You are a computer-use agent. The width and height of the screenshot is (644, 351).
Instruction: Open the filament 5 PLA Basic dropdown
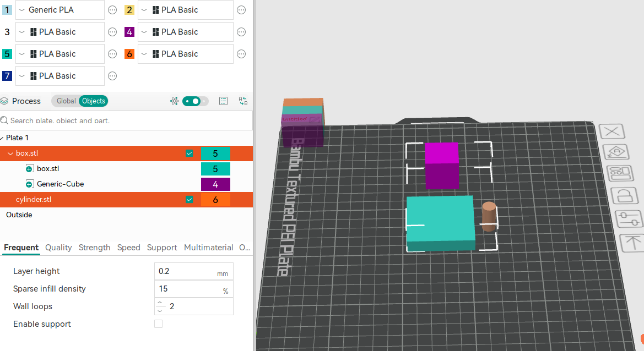(x=60, y=54)
